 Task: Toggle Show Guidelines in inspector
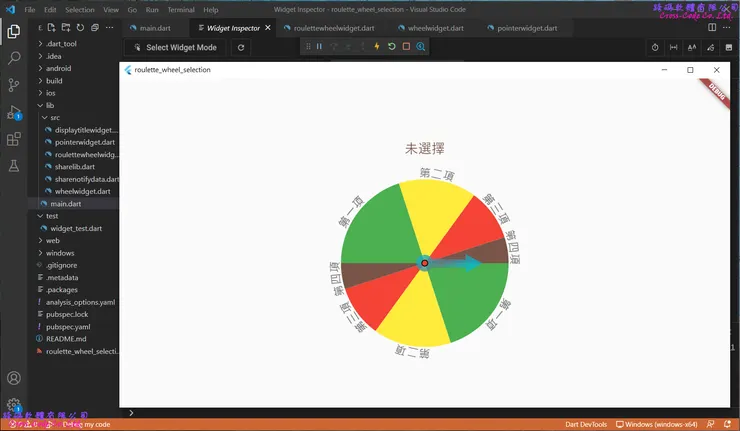point(673,47)
